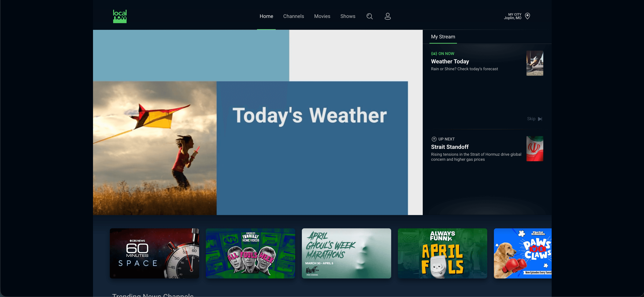
Task: Click the location pin icon
Action: point(527,16)
